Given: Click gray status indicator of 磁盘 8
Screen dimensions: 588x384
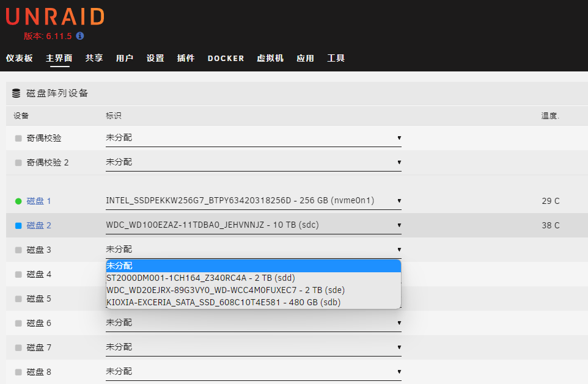Looking at the screenshot, I should point(18,372).
